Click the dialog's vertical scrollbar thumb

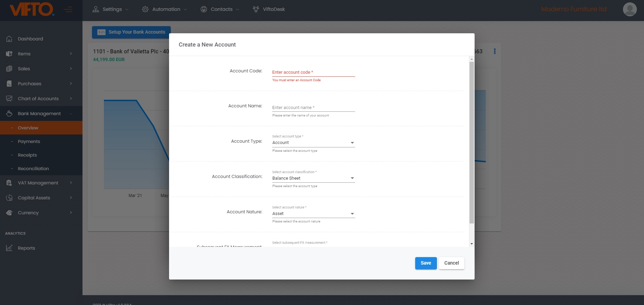click(x=472, y=143)
